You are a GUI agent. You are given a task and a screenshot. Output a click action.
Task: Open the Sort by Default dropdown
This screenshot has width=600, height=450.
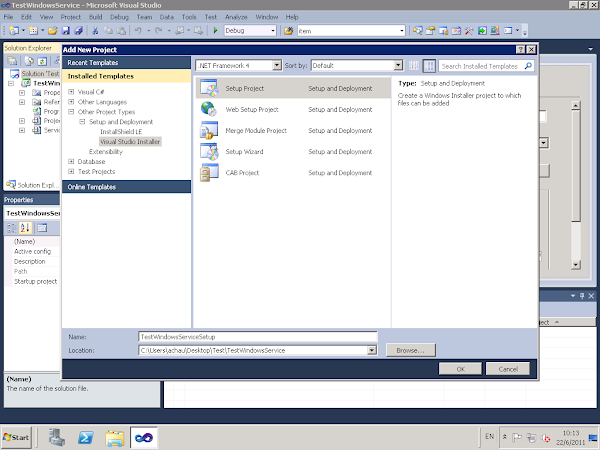398,65
